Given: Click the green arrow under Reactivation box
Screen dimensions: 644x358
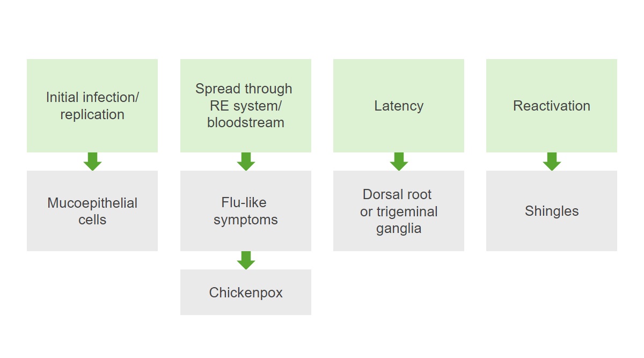Looking at the screenshot, I should [552, 162].
